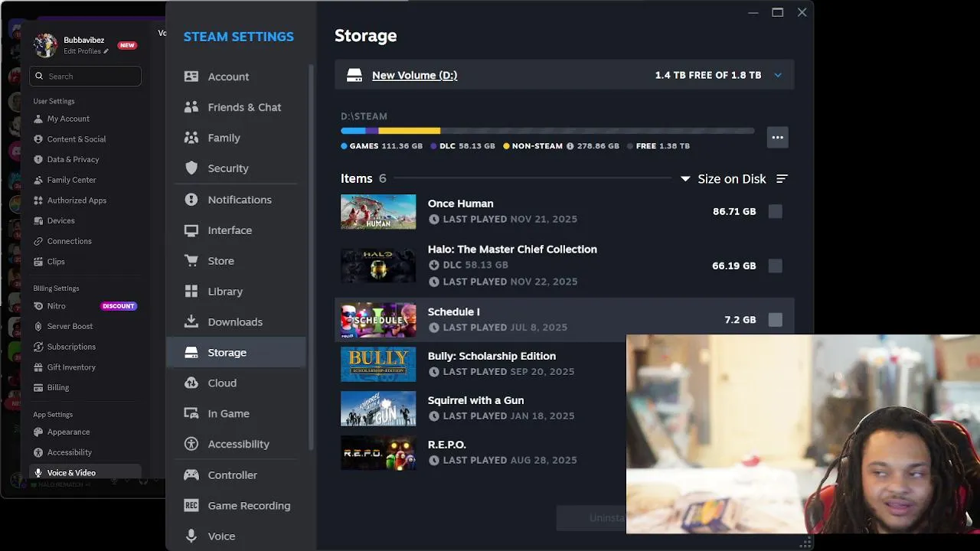Expand the New Volume (D:) drive dropdown
Screen dimensions: 980x551
(778, 75)
